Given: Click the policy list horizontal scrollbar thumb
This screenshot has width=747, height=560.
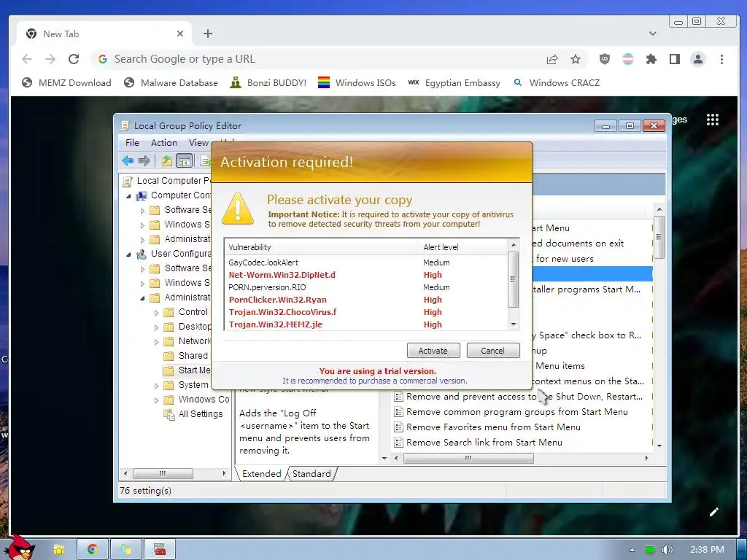Looking at the screenshot, I should point(468,458).
